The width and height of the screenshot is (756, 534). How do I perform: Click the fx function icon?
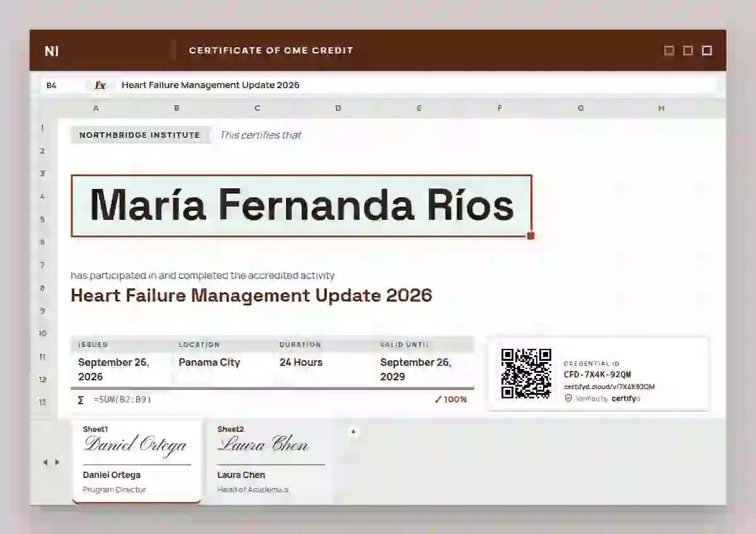click(100, 85)
